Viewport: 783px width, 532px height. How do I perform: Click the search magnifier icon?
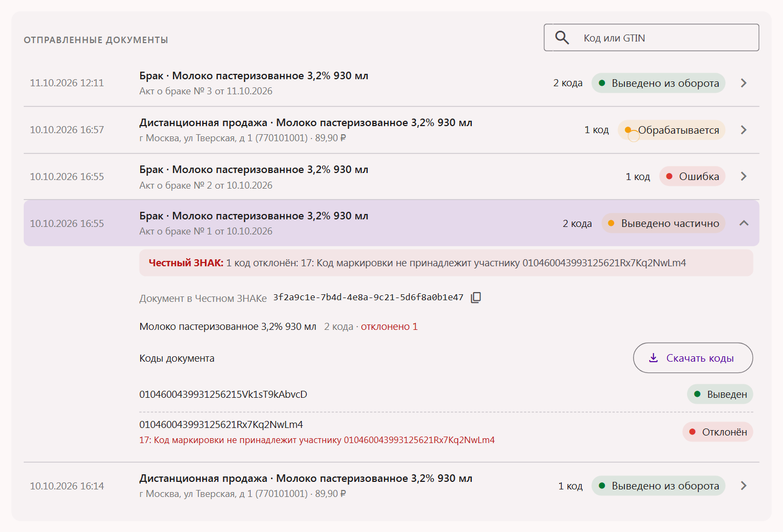pos(562,38)
